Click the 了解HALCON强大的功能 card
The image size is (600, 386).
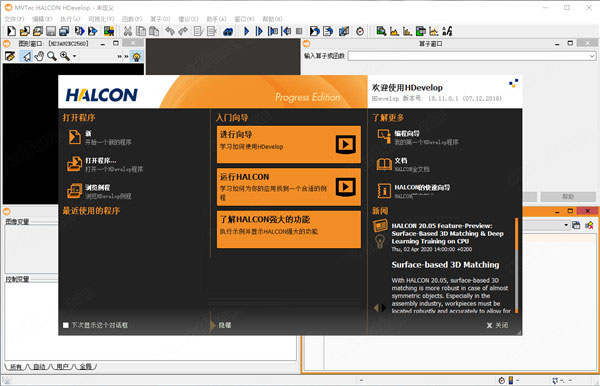click(289, 229)
